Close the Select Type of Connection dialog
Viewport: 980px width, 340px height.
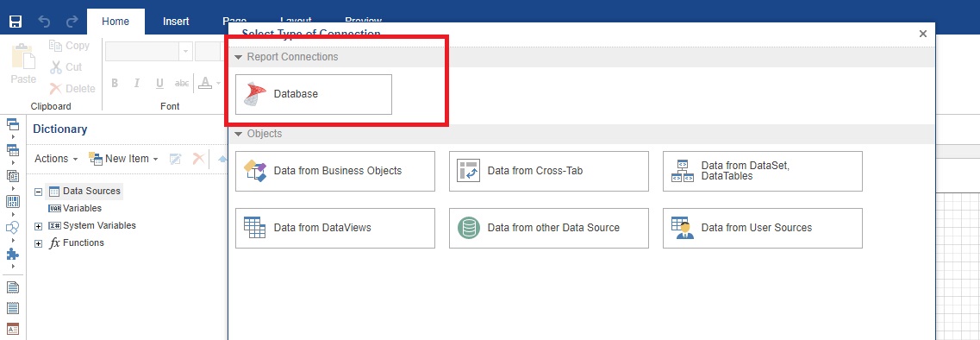922,34
